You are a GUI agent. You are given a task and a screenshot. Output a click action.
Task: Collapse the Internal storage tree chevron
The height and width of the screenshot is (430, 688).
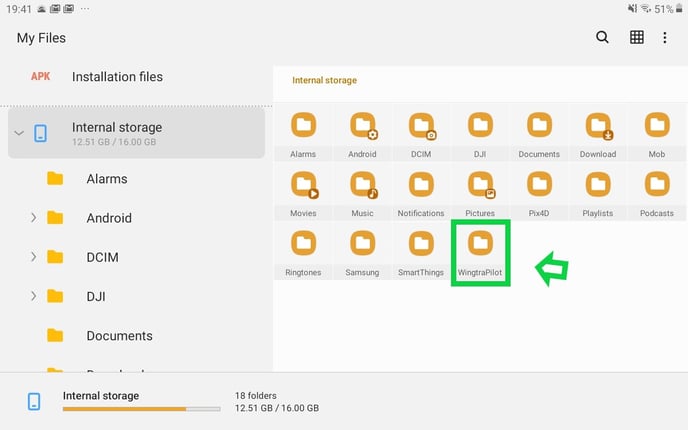click(x=19, y=133)
